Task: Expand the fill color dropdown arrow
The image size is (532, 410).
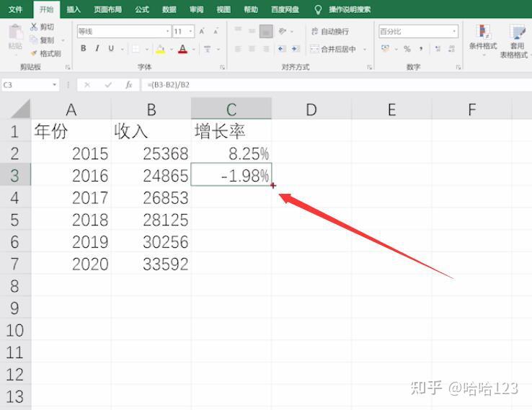Action: point(172,50)
